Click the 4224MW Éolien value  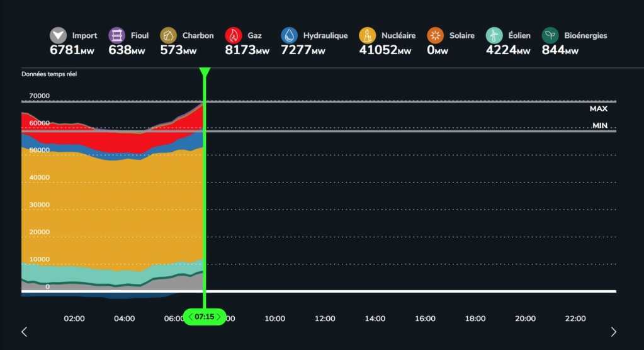[508, 50]
